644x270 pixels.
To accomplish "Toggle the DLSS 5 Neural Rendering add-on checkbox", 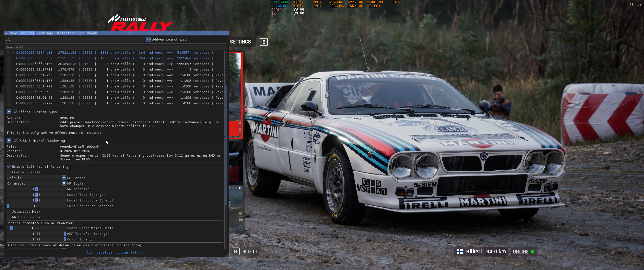I will click(15, 141).
